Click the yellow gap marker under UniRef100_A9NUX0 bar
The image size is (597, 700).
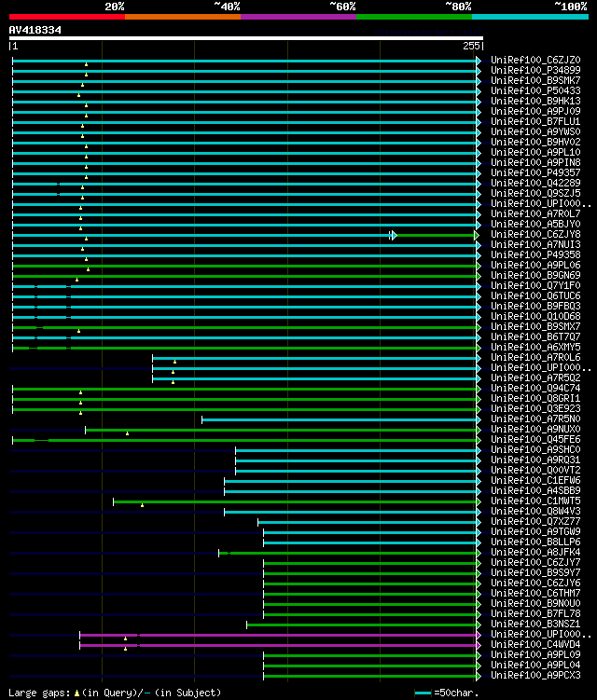click(128, 434)
